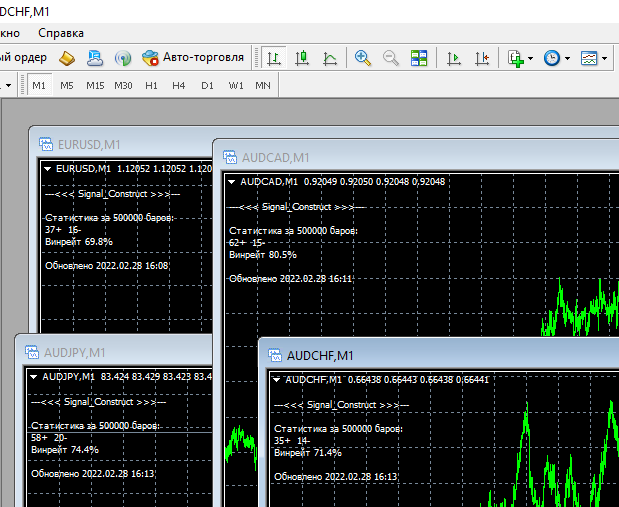Switch chart to line chart mode
The image size is (619, 507).
coord(330,58)
